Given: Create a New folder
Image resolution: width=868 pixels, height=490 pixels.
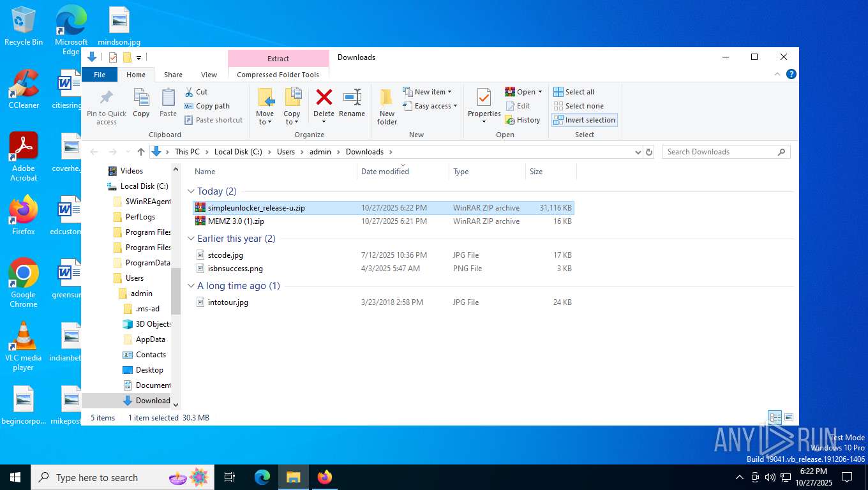Looking at the screenshot, I should [387, 107].
